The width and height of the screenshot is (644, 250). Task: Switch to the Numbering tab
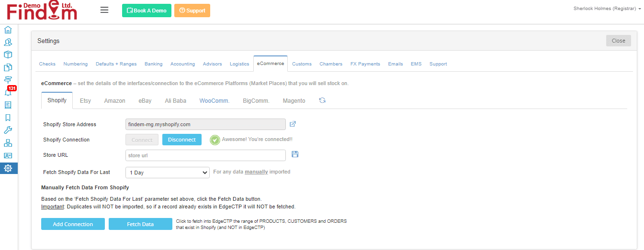[76, 64]
